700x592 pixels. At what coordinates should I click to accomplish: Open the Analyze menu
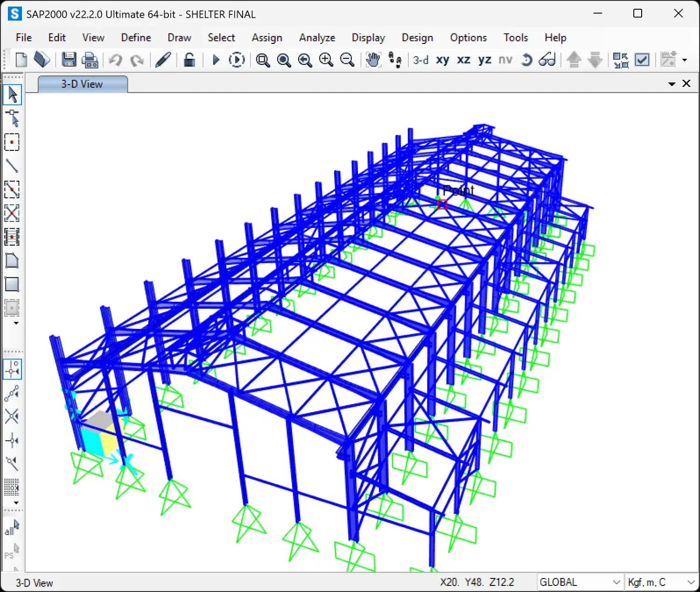pyautogui.click(x=317, y=37)
